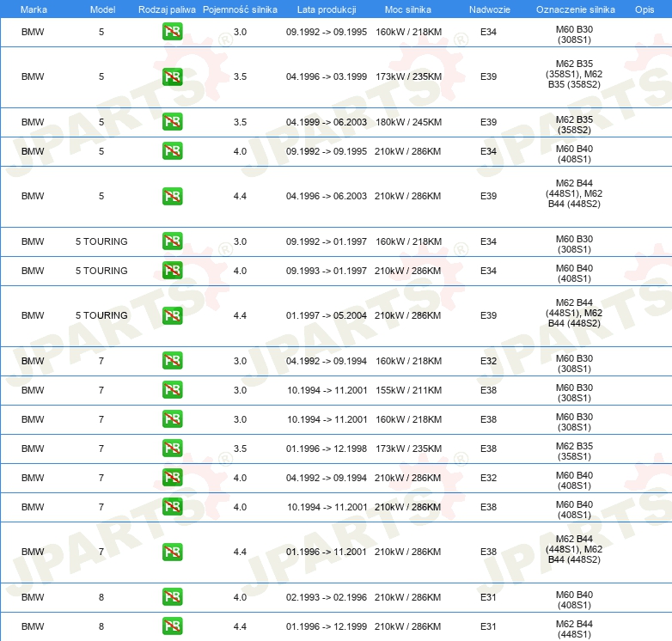Click fuel icon in 8 4.4 E31 row
This screenshot has width=672, height=641.
coord(172,626)
